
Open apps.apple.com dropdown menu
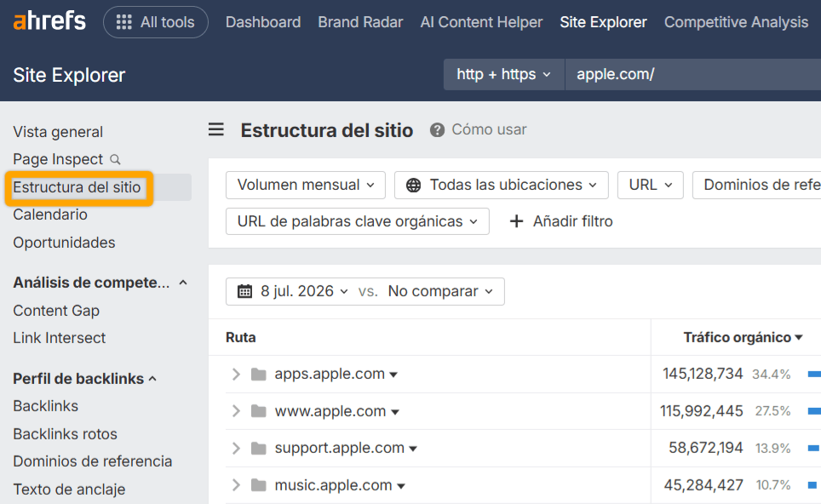(x=393, y=375)
